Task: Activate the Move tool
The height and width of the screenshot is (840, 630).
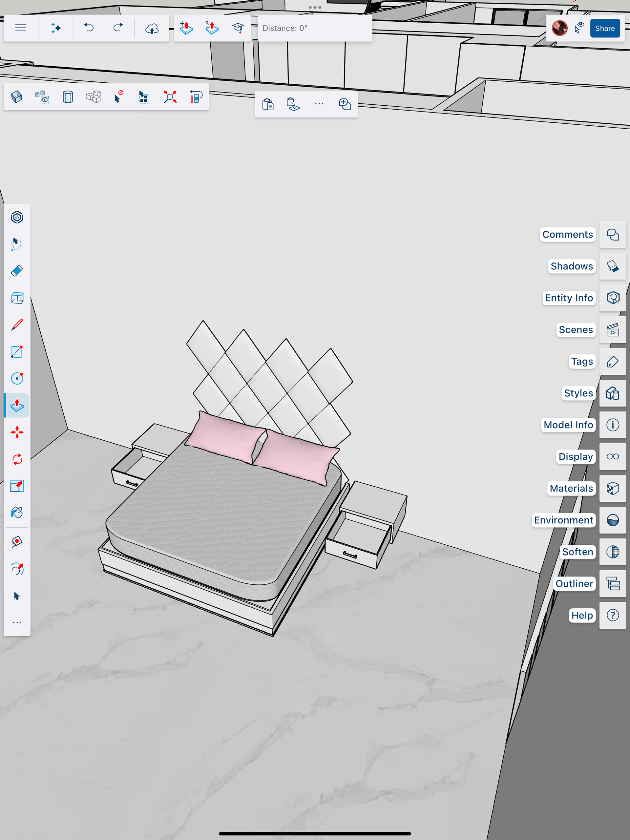Action: (17, 432)
